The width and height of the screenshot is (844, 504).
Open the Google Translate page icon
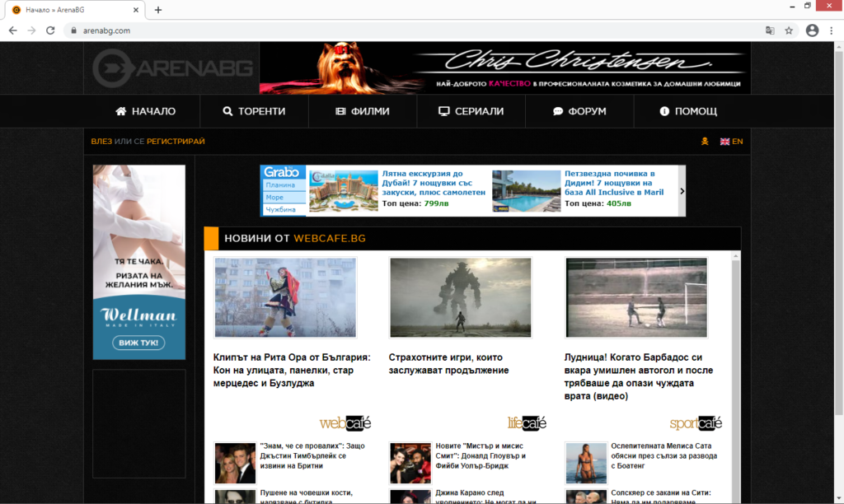tap(770, 30)
